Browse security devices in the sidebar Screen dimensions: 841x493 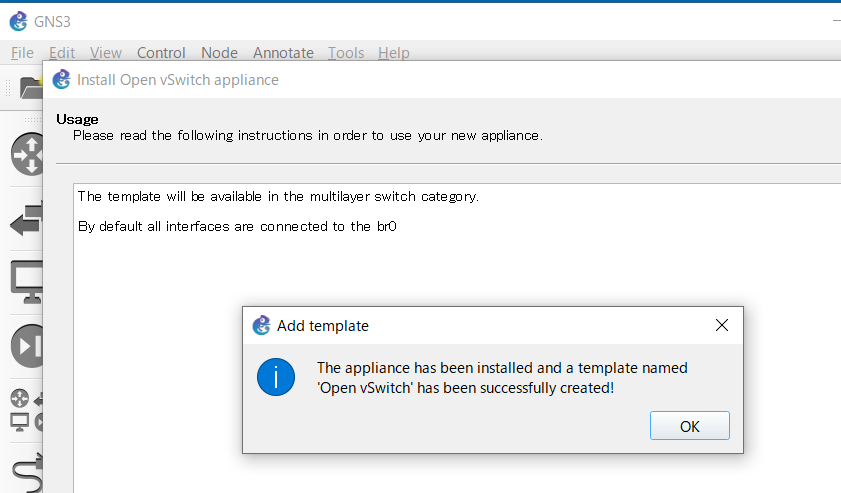click(26, 346)
